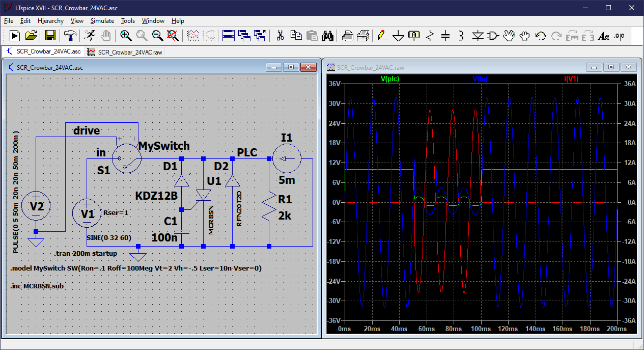Select the V(plc) trace label
This screenshot has width=644, height=350.
click(x=390, y=78)
